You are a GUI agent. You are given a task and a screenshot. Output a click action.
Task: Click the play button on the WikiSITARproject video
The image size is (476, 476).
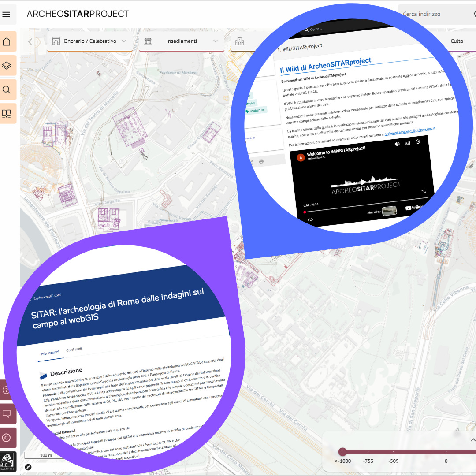(x=363, y=182)
